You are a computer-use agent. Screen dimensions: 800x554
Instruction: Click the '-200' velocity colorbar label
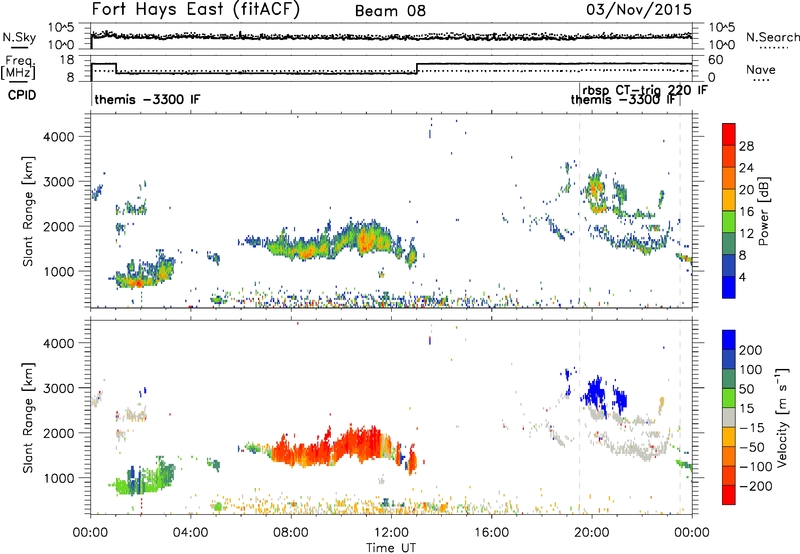[x=756, y=486]
